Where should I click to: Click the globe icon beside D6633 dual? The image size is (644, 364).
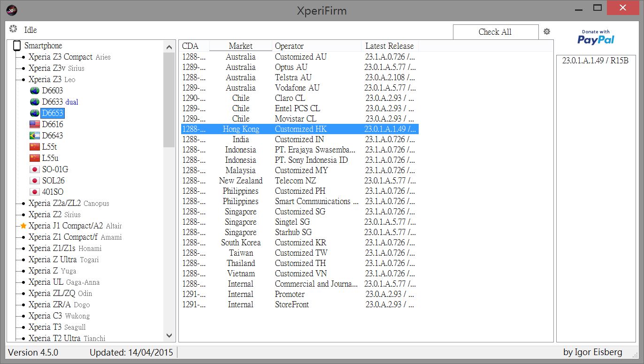(35, 102)
